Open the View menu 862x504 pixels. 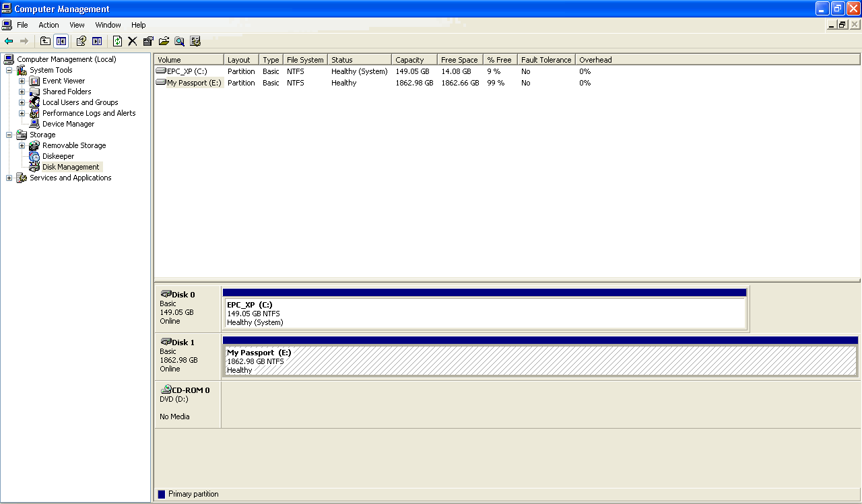tap(77, 25)
